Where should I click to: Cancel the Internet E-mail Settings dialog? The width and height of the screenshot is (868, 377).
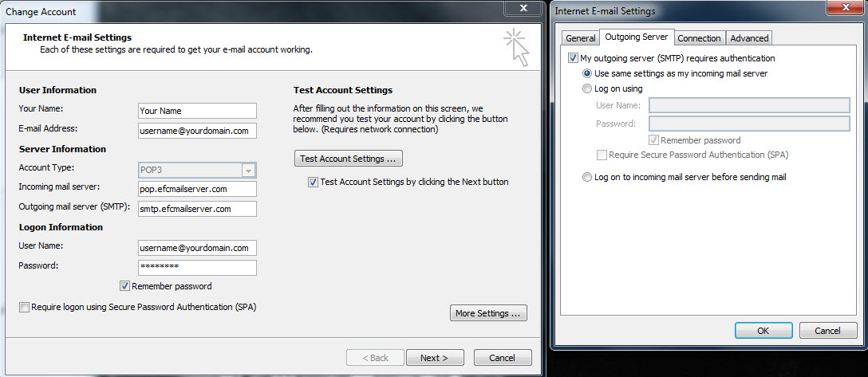828,331
